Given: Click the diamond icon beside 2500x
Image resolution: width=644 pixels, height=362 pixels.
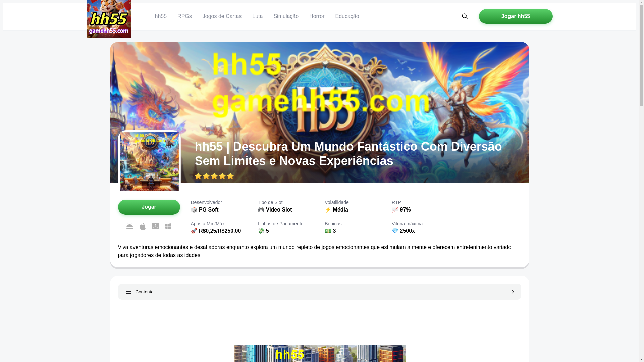Looking at the screenshot, I should click(395, 231).
